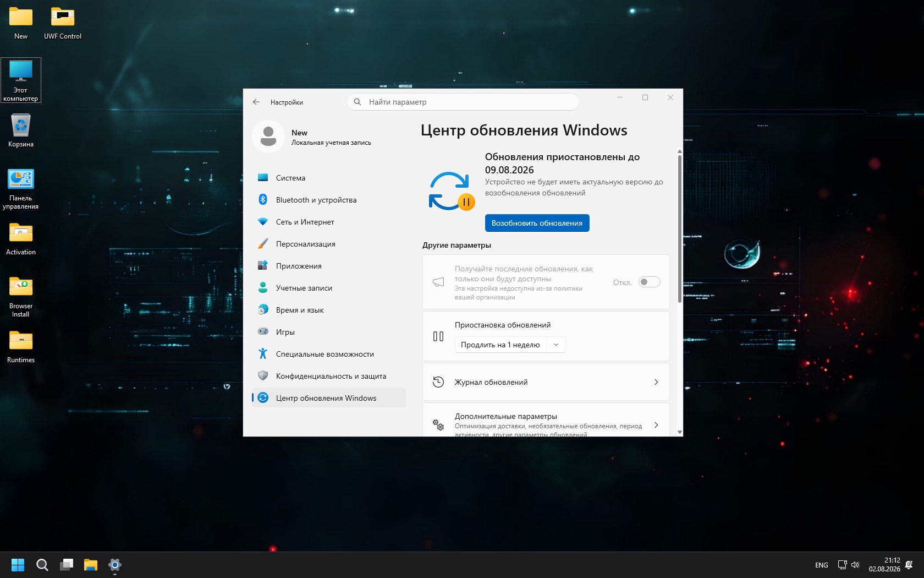
Task: Click the Bluetooth icon in sidebar
Action: pos(263,200)
